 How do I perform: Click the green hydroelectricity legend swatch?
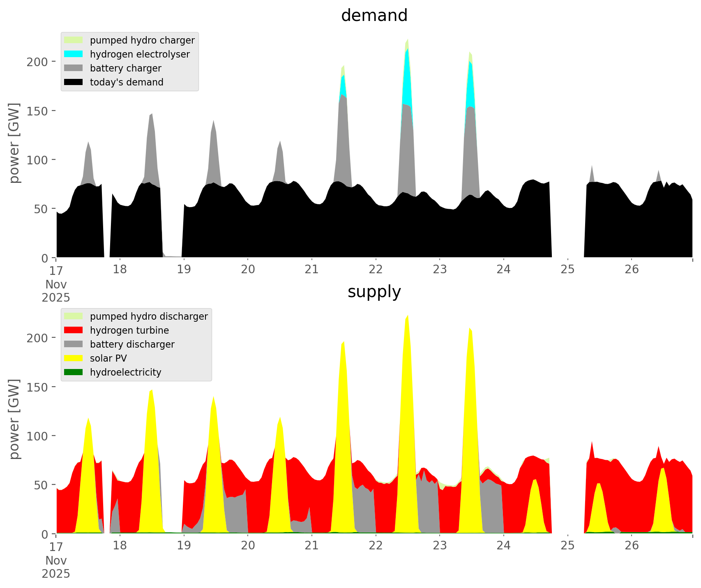point(74,372)
